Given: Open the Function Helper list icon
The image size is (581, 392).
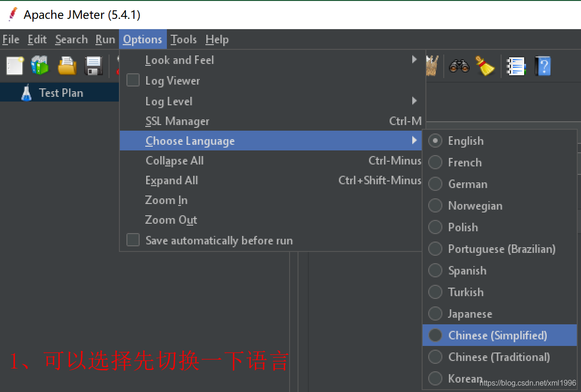Looking at the screenshot, I should (x=516, y=66).
